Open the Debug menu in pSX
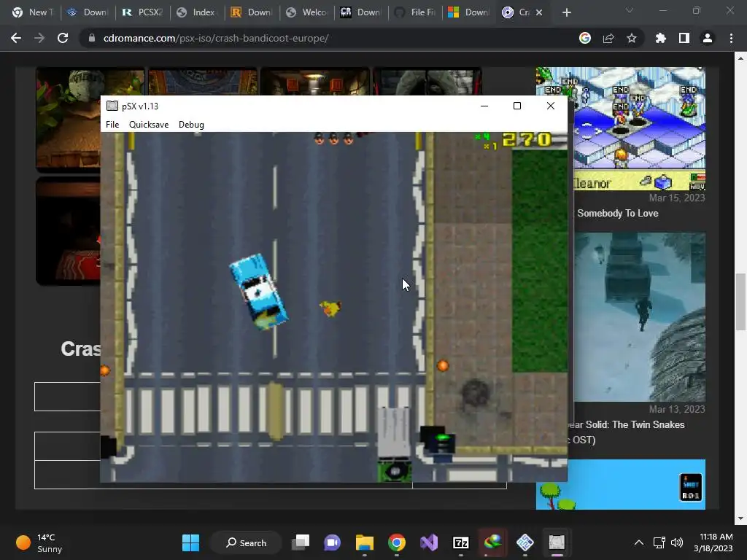Screen dimensions: 747x560 (191, 124)
